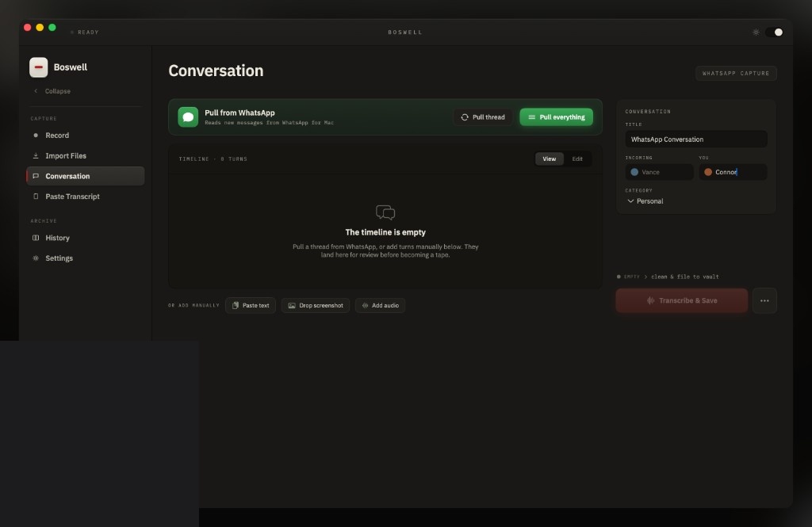Click Pull thread button
The height and width of the screenshot is (527, 812).
(483, 117)
